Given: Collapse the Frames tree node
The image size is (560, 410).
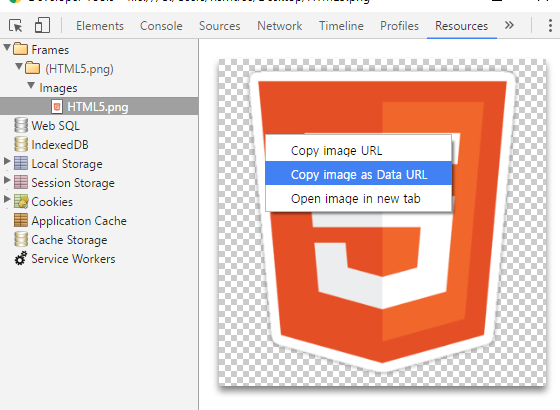Looking at the screenshot, I should [6, 47].
